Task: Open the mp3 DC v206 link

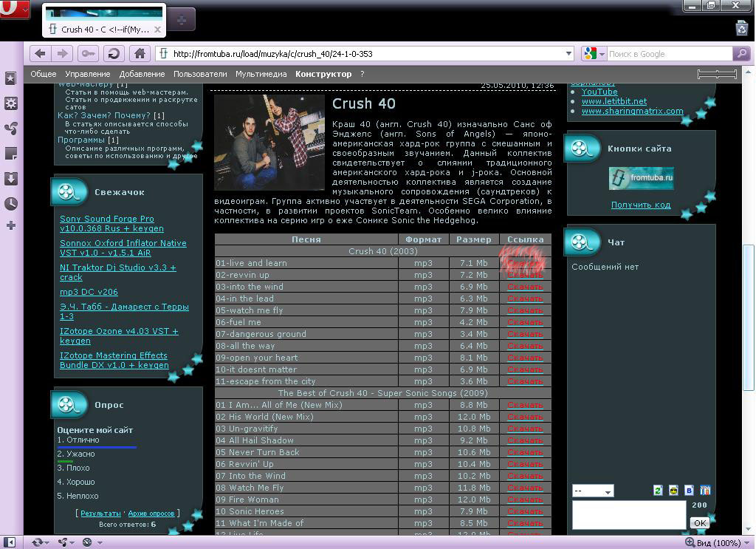Action: 89,292
